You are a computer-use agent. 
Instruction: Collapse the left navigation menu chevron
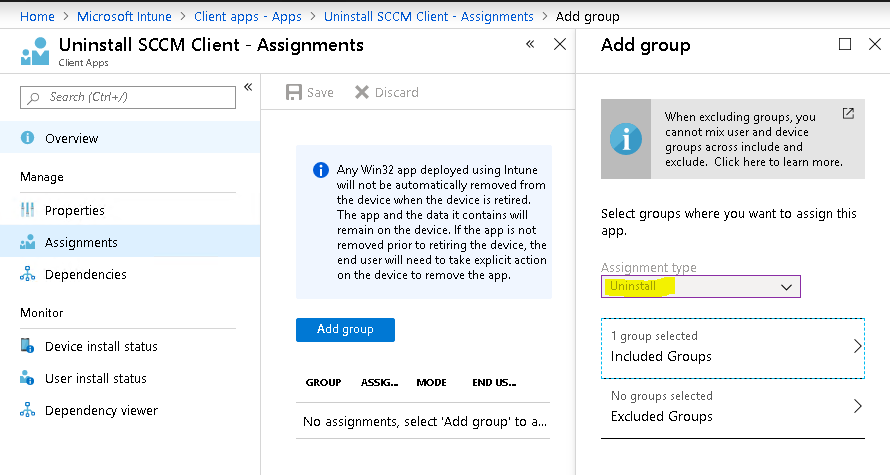click(x=248, y=87)
